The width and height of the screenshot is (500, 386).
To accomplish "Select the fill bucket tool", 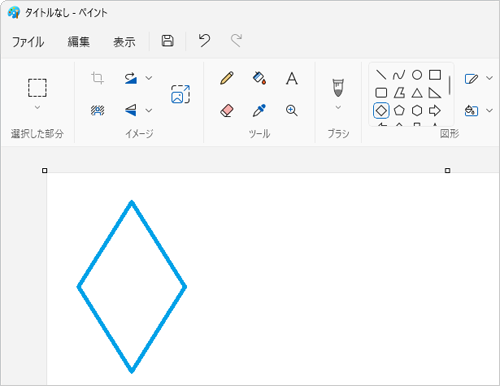I will [259, 78].
